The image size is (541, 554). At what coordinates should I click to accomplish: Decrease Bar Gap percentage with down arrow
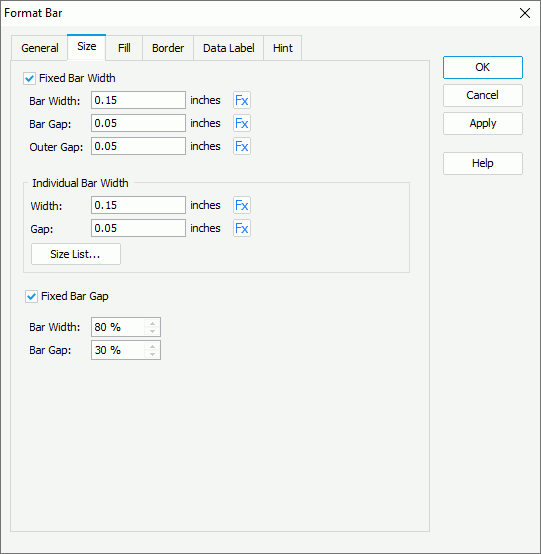click(x=152, y=354)
